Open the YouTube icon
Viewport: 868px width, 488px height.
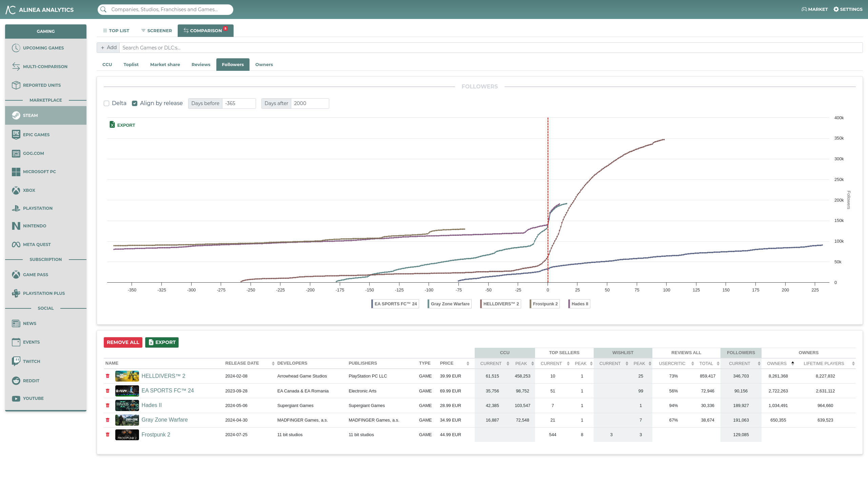click(16, 399)
